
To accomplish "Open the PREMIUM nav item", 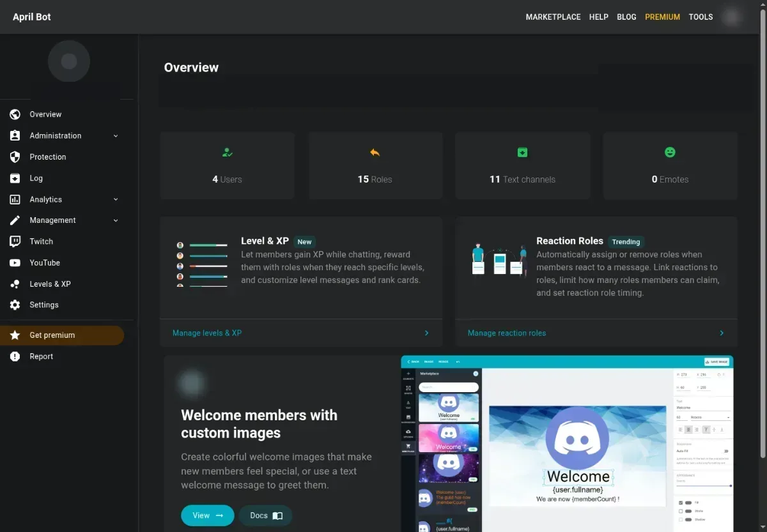I will tap(662, 17).
